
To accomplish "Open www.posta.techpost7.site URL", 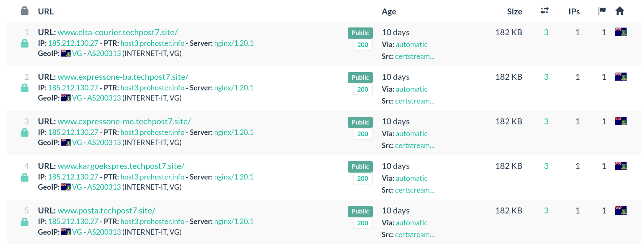I will [x=106, y=210].
